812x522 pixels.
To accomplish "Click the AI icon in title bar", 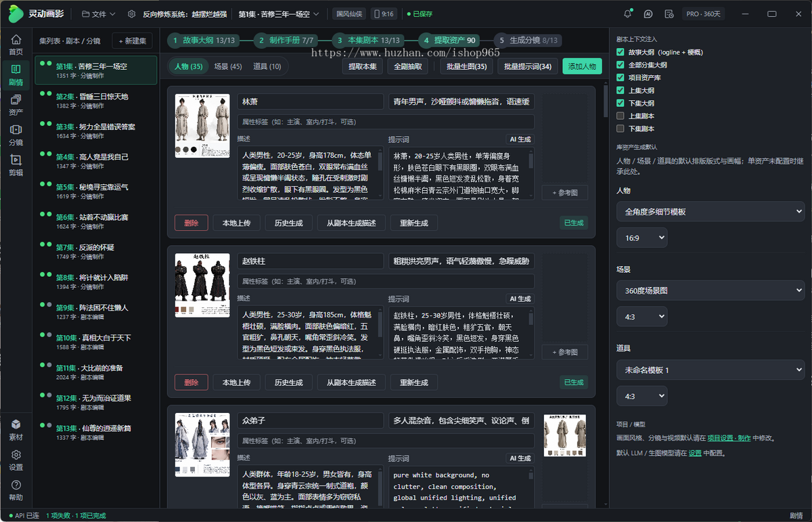I will click(x=648, y=14).
